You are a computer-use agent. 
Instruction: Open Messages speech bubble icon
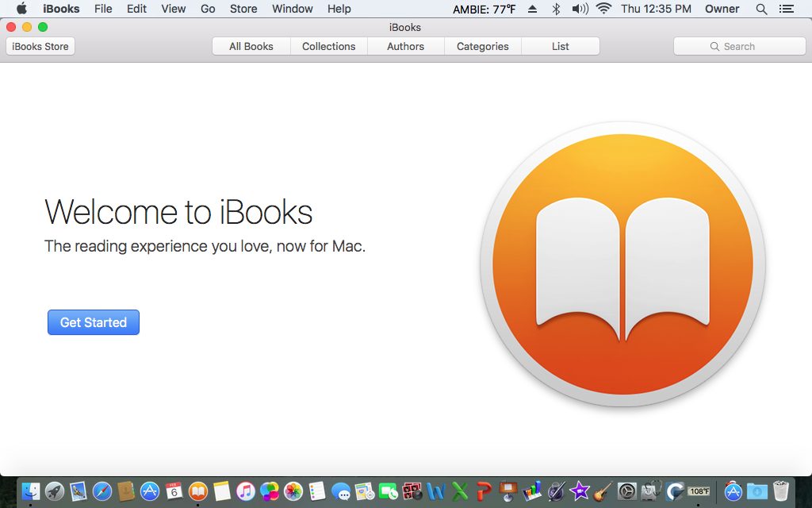point(341,491)
